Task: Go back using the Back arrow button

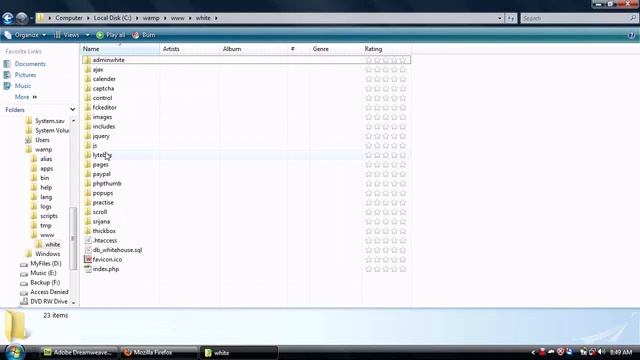Action: [8, 18]
